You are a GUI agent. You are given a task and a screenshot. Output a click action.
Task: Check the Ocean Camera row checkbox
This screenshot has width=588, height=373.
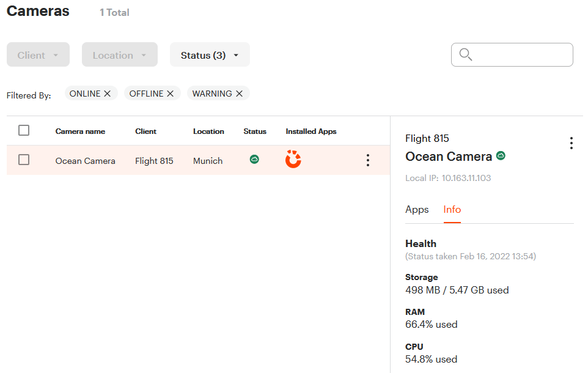click(x=24, y=160)
